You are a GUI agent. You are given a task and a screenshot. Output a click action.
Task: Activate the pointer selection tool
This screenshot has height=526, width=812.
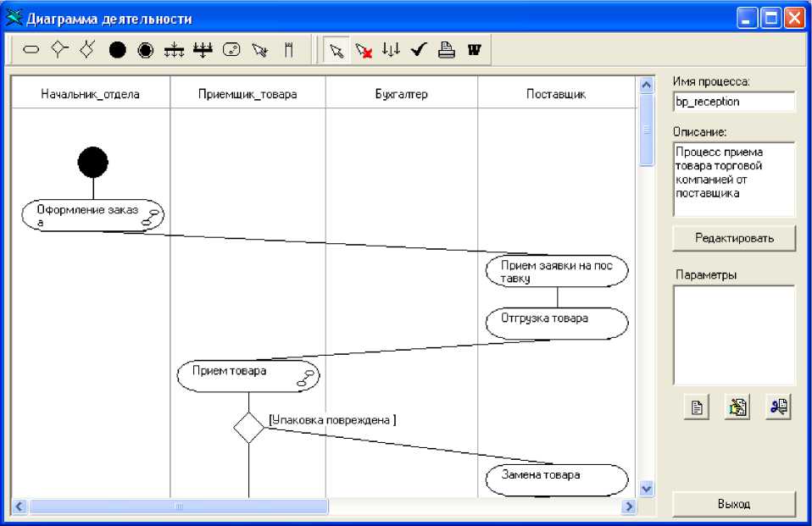336,50
